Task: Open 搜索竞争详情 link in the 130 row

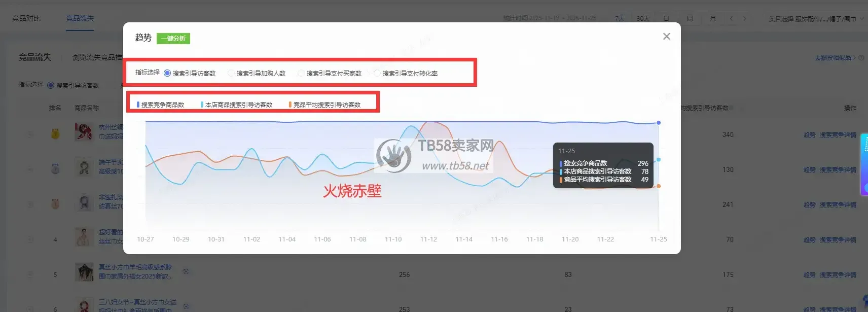Action: pos(838,170)
